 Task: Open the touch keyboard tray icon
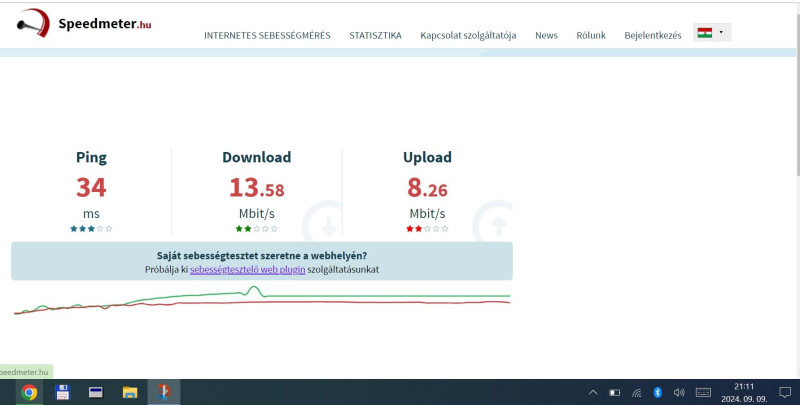tap(703, 392)
